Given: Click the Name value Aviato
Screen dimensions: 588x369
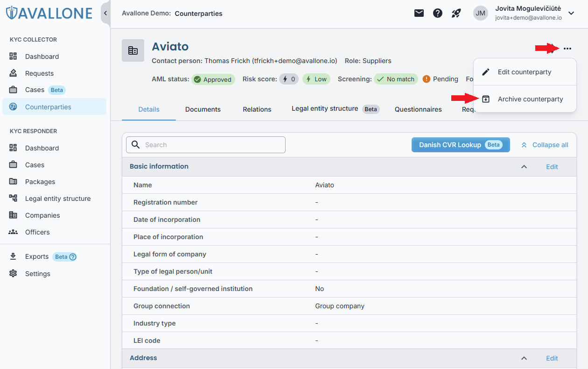Looking at the screenshot, I should coord(325,185).
